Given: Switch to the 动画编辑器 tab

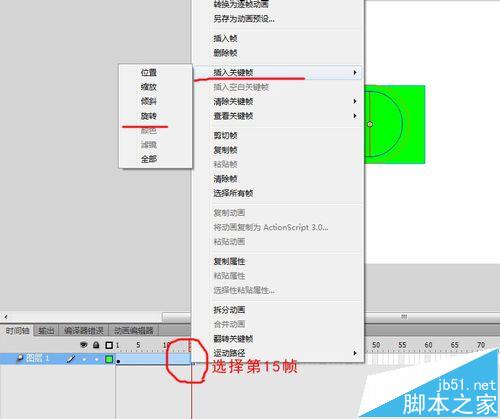Looking at the screenshot, I should point(134,331).
